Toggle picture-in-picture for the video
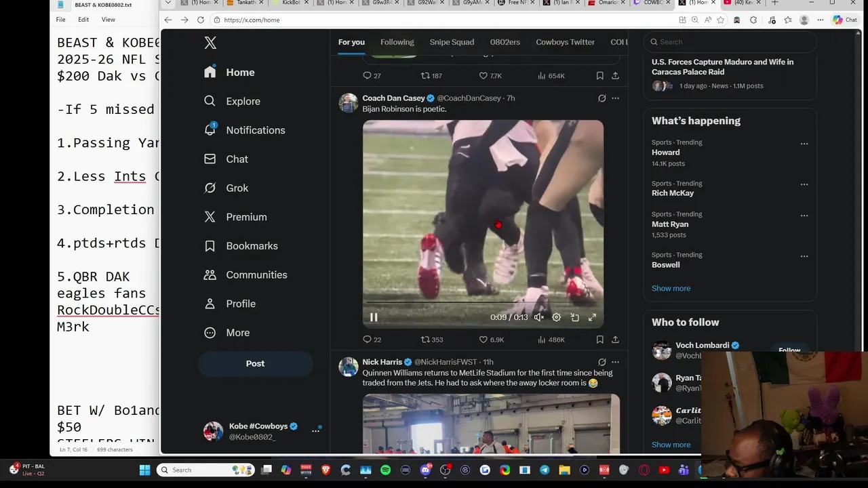 click(x=574, y=317)
